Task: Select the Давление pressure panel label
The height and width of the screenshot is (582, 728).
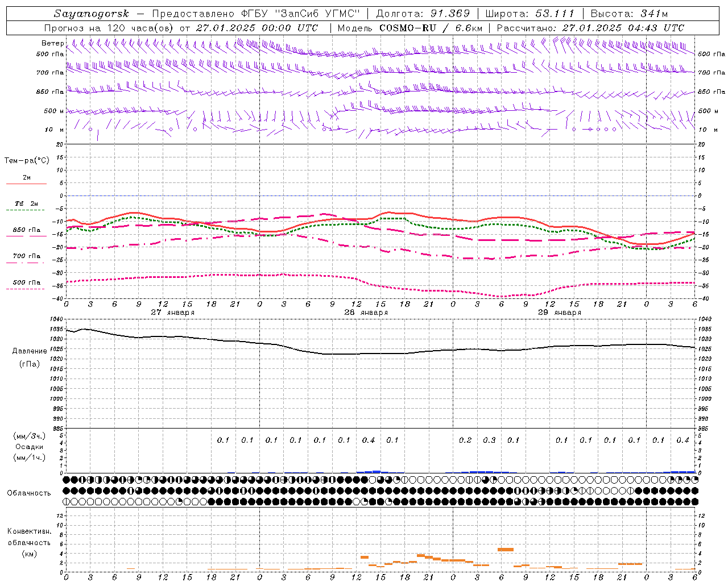Action: [x=30, y=351]
